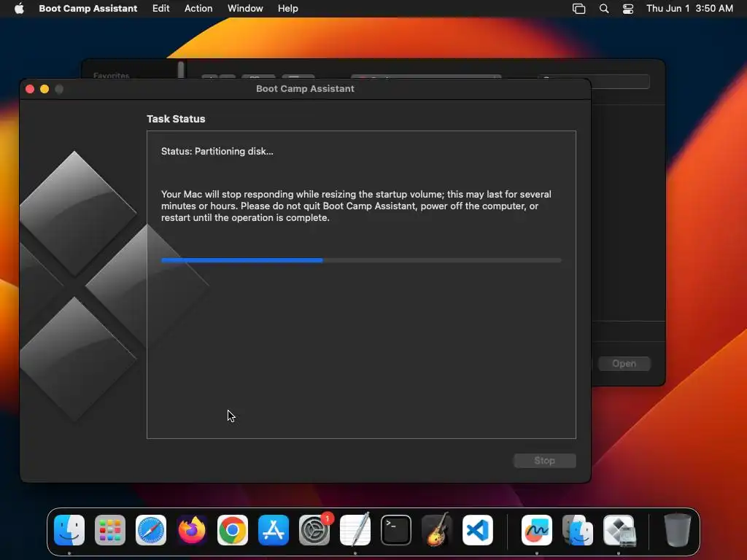Click the Boot Camp Assistant window title

(x=306, y=88)
